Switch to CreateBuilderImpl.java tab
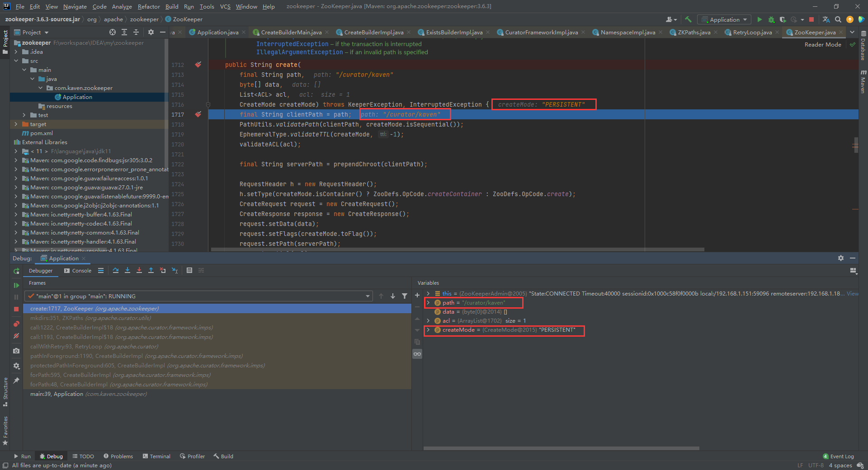Screen dimensions: 868x470 [x=373, y=32]
